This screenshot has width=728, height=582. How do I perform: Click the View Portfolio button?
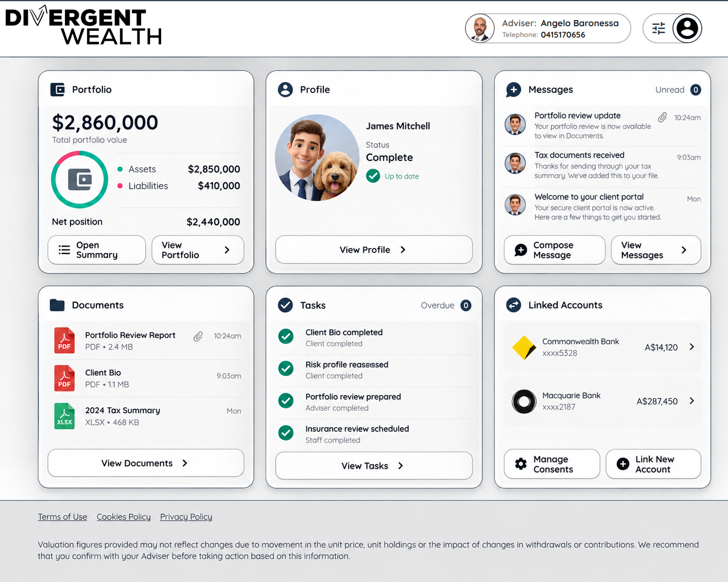coord(198,250)
